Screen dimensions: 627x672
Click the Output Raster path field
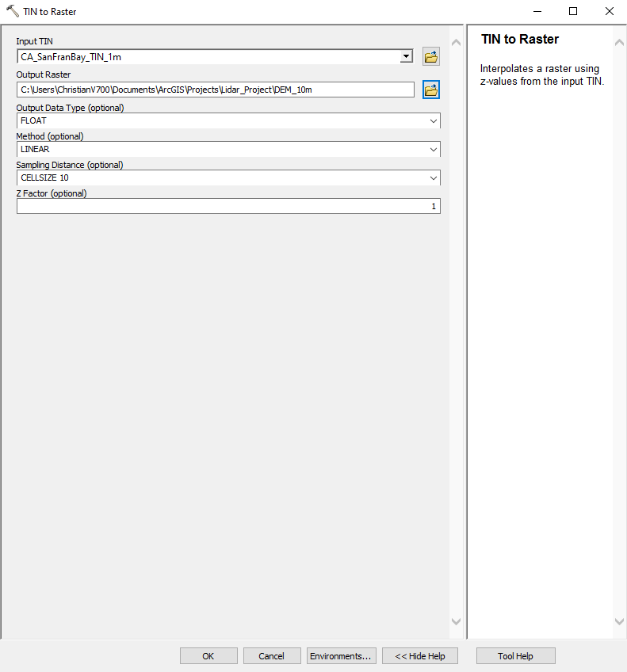[216, 90]
